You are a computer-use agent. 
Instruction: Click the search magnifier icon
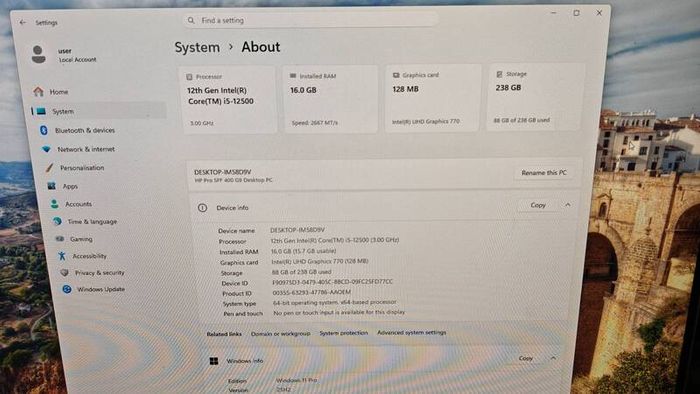(x=191, y=21)
